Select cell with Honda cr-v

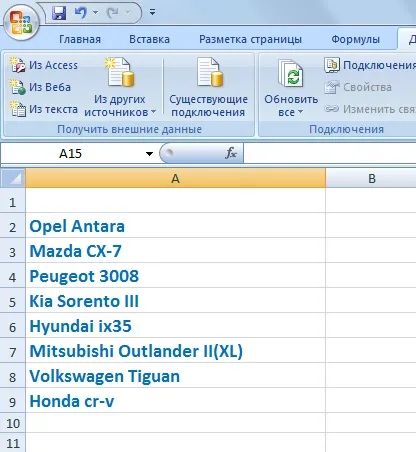pyautogui.click(x=175, y=401)
